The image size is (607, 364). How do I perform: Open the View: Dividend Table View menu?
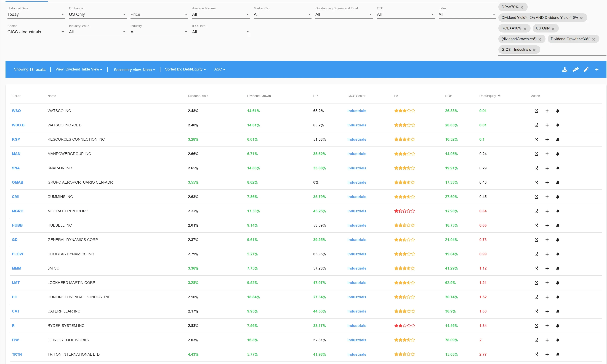pos(79,69)
